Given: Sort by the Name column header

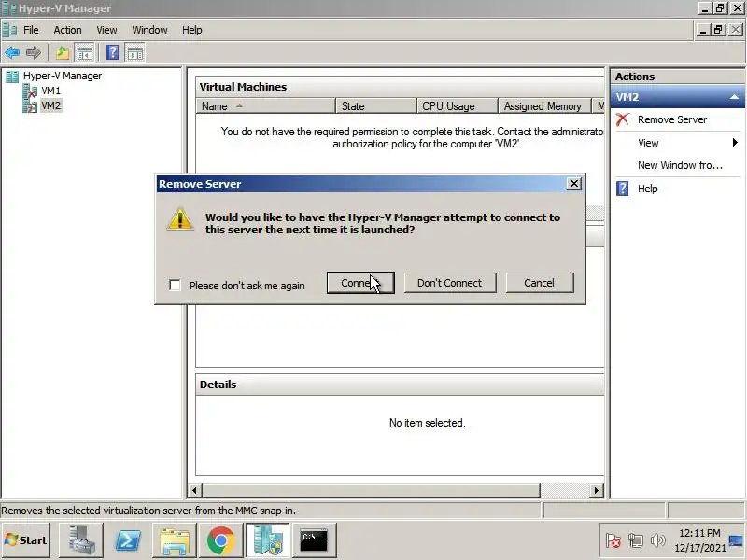Looking at the screenshot, I should (265, 106).
